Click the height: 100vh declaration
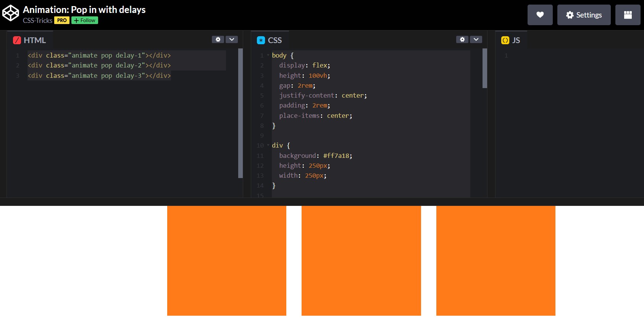Image resolution: width=644 pixels, height=334 pixels. 305,75
